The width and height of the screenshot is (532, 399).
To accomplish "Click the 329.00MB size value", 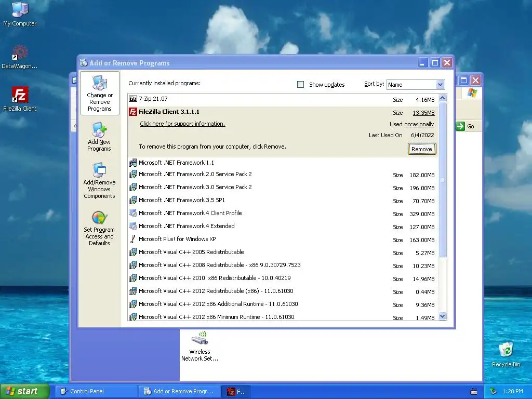I will coord(422,214).
